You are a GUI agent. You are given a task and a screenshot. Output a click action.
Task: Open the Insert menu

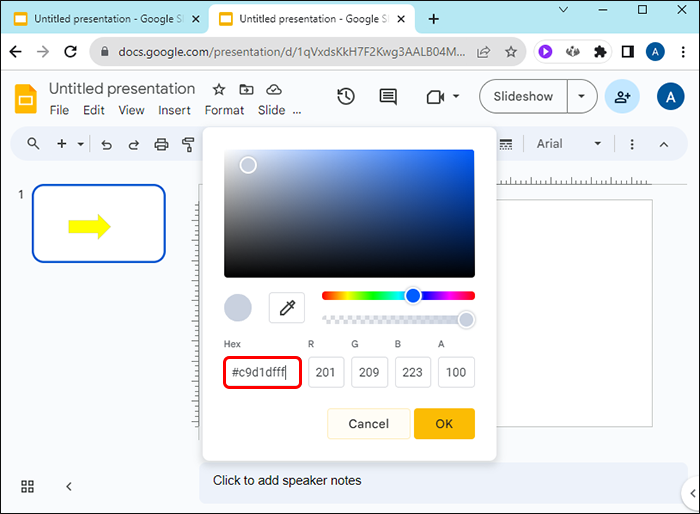tap(174, 110)
